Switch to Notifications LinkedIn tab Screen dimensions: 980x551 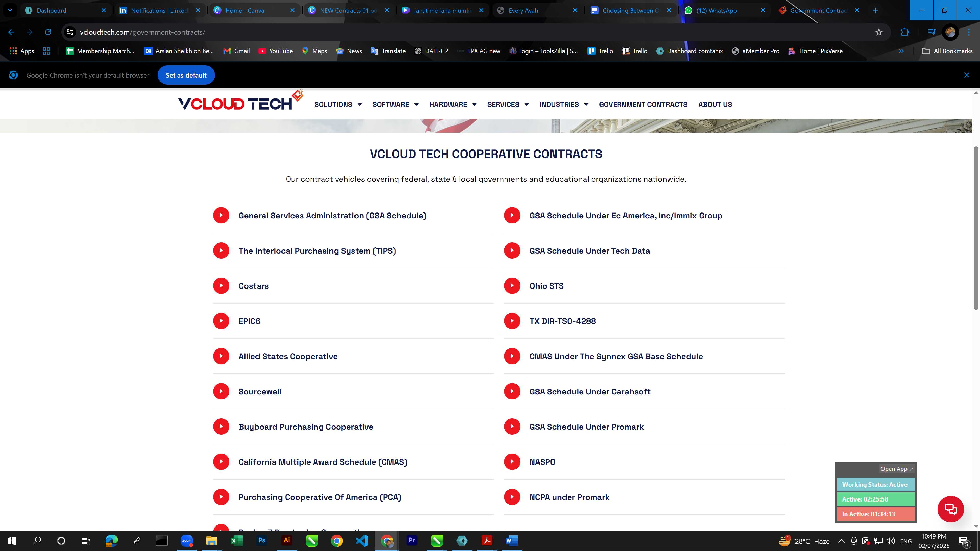[x=160, y=10]
